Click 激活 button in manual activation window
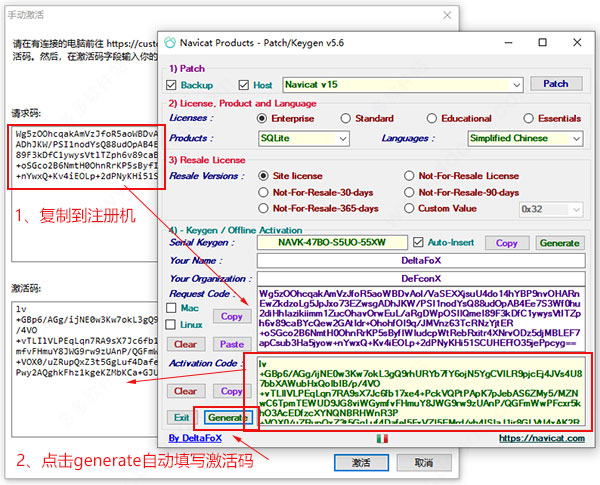Viewport: 600px width, 485px height. [361, 462]
